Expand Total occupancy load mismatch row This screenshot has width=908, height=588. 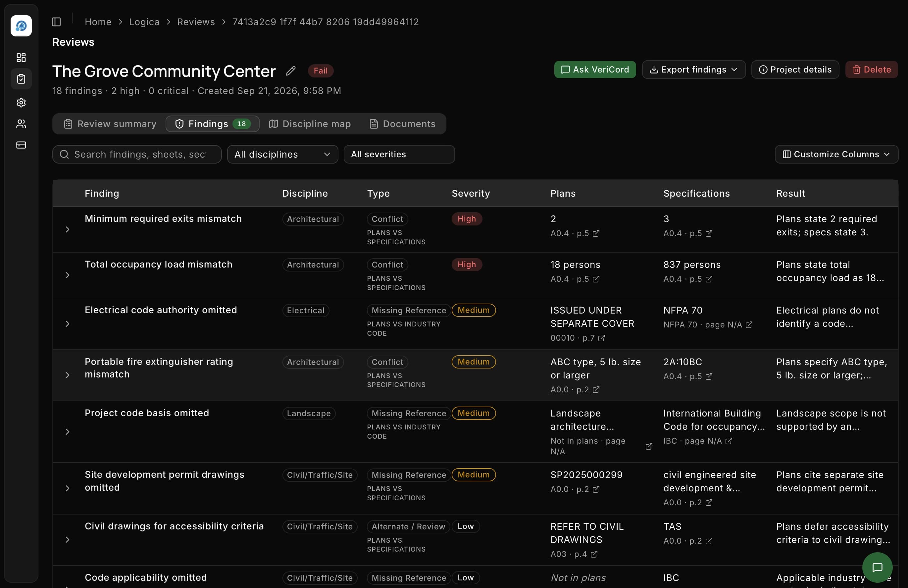[68, 275]
